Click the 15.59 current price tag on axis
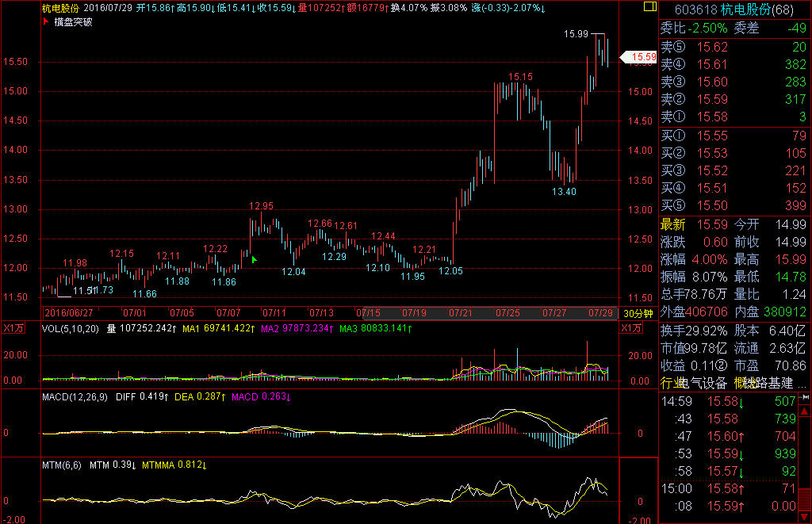 click(639, 57)
